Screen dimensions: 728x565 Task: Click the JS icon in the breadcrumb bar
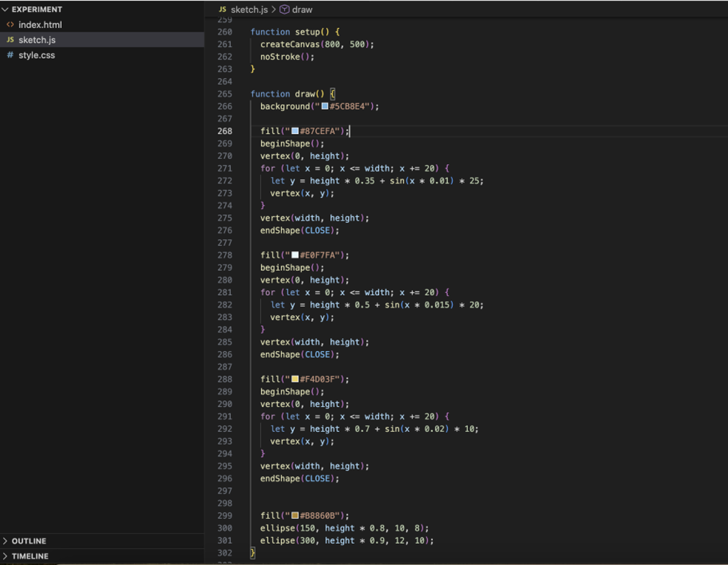(223, 10)
